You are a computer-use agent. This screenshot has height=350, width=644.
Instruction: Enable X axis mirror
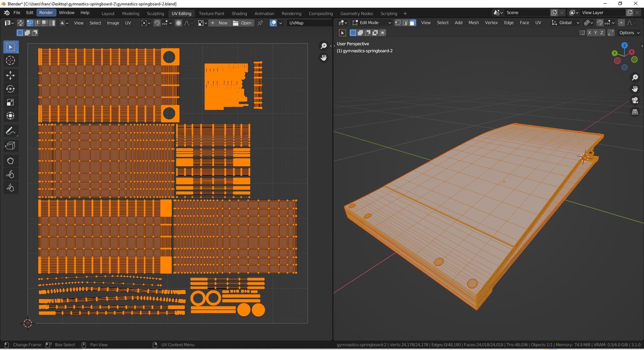coord(589,33)
